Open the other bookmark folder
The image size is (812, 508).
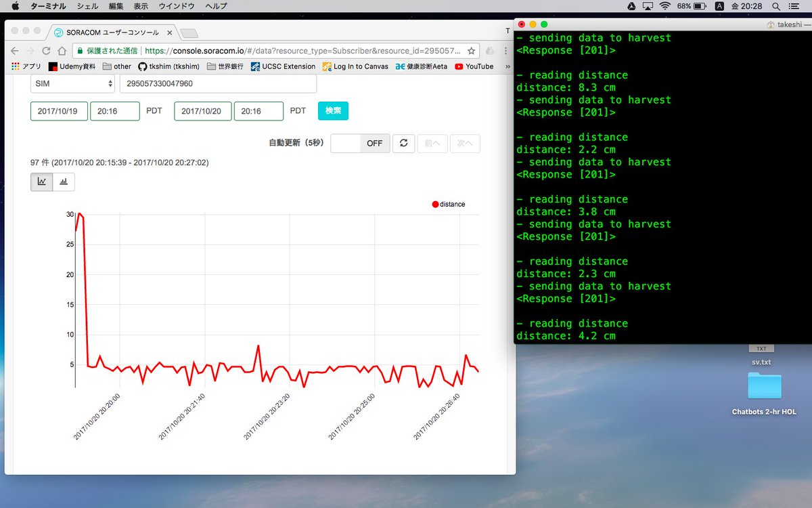(x=116, y=66)
